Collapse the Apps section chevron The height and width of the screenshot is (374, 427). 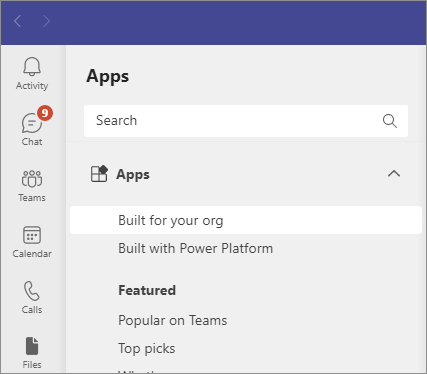tap(394, 174)
